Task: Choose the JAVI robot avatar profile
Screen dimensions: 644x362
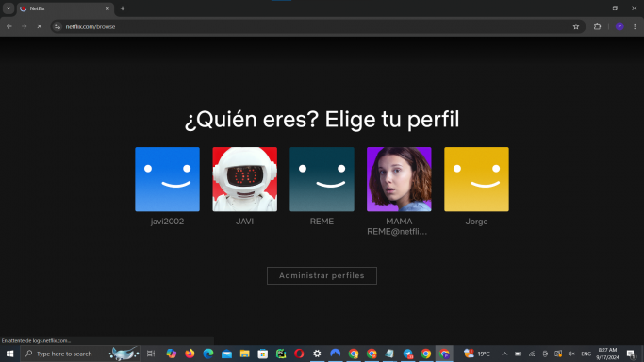Action: pyautogui.click(x=245, y=179)
